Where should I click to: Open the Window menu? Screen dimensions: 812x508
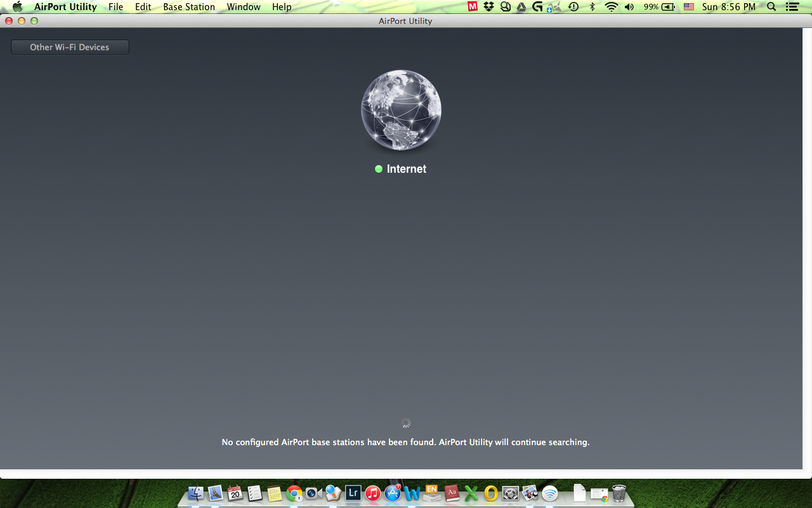(x=244, y=7)
